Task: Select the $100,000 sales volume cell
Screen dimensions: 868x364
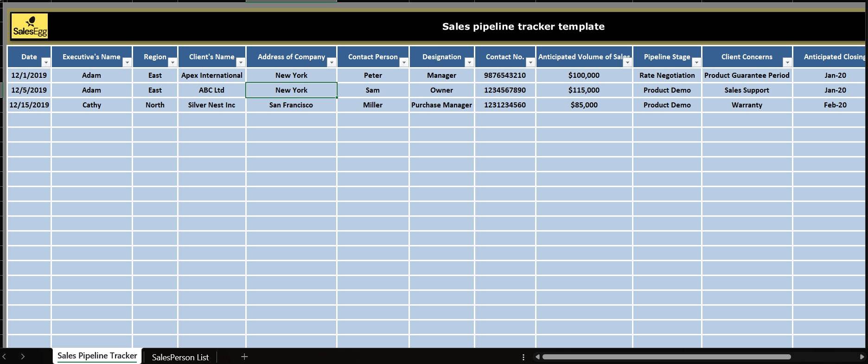Action: 584,75
